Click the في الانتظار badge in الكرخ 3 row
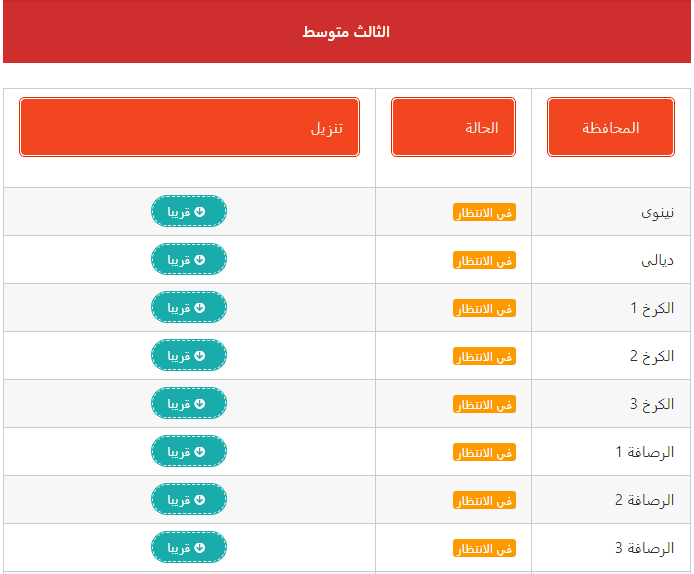This screenshot has width=694, height=574. click(x=484, y=404)
